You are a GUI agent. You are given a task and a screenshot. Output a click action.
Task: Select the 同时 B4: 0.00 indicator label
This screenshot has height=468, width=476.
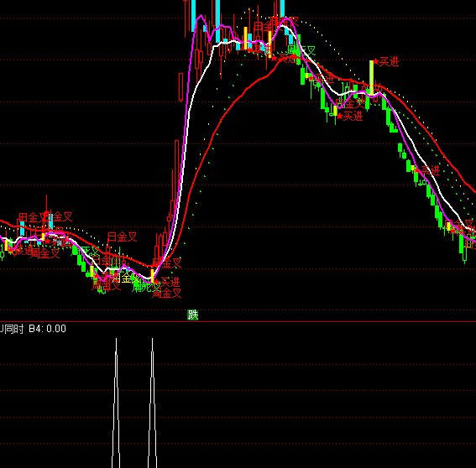point(33,329)
